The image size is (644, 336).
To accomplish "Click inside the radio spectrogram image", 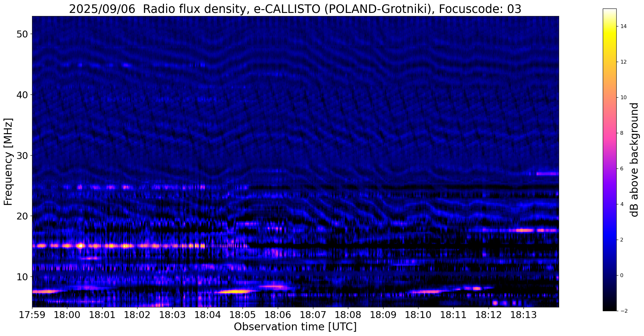I will (x=295, y=162).
